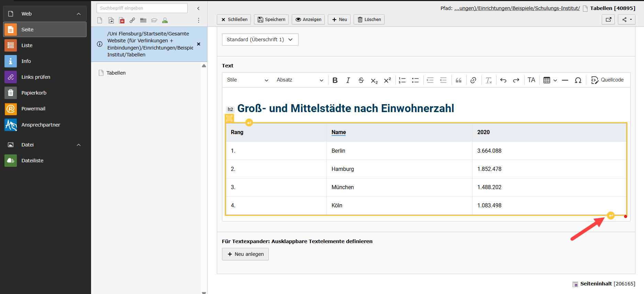Expand the Standard (Überschrift 1) dropdown
The height and width of the screenshot is (294, 644).
(260, 40)
